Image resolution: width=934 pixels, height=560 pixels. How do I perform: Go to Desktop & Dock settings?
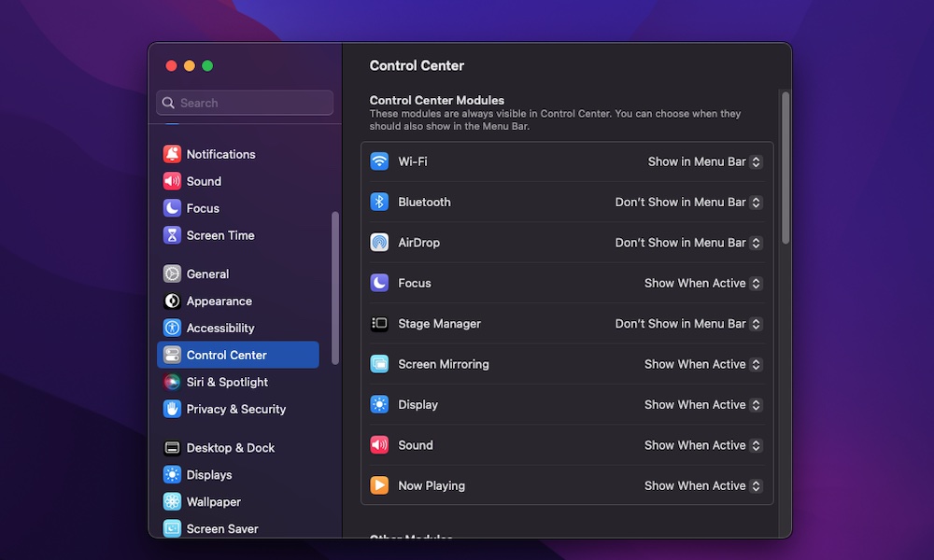230,448
